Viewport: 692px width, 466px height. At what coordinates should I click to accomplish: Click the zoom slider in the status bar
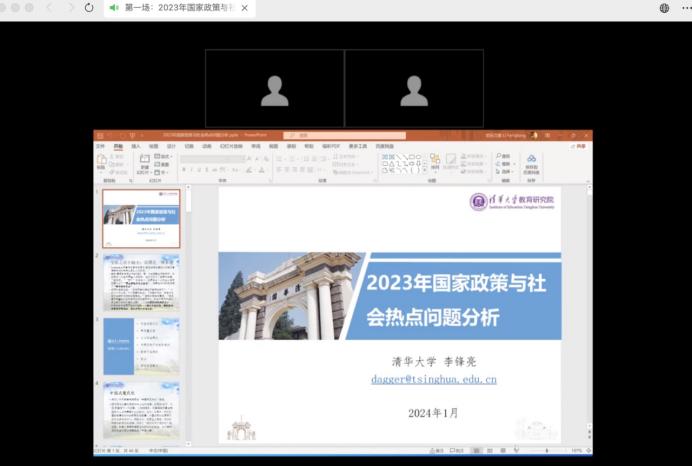tap(546, 451)
